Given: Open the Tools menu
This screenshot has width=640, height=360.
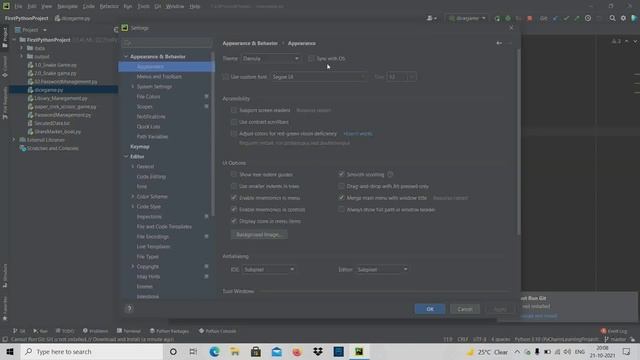Looking at the screenshot, I should click(143, 6).
